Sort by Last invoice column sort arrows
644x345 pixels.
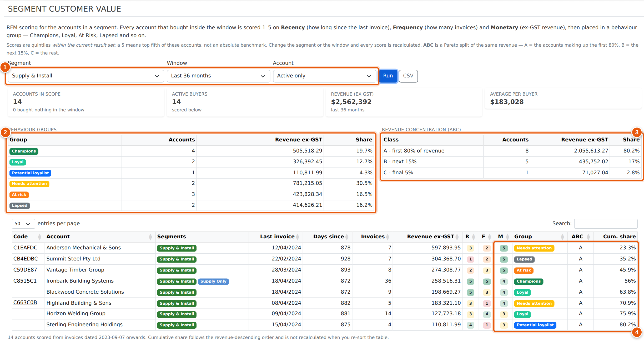298,237
